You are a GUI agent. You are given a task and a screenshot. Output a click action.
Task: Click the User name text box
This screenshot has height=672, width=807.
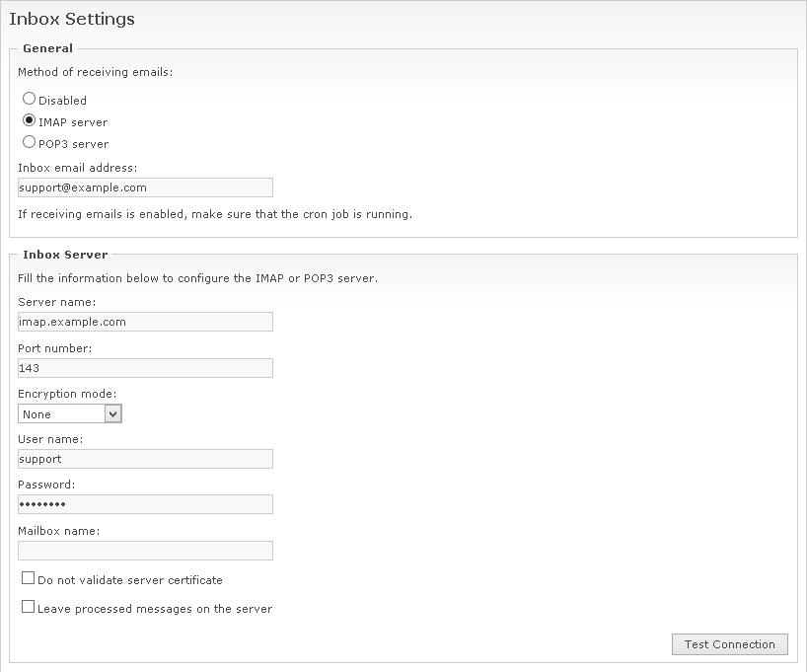tap(145, 458)
